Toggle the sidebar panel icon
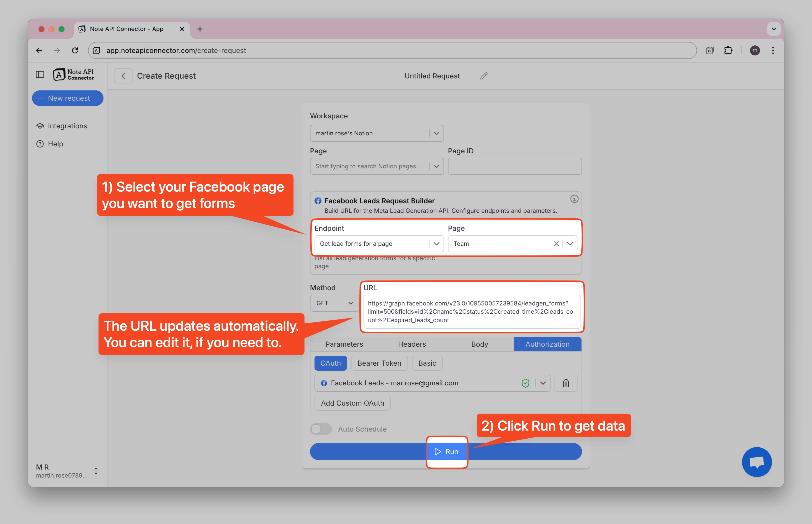The image size is (812, 524). click(x=40, y=74)
